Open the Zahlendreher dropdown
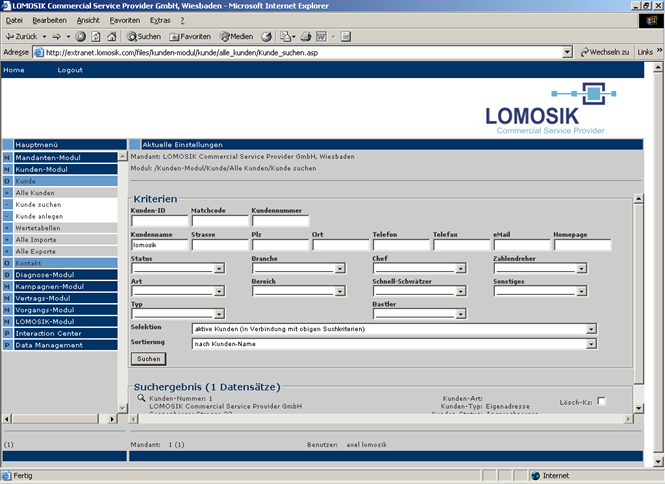The height and width of the screenshot is (484, 665). [x=540, y=268]
